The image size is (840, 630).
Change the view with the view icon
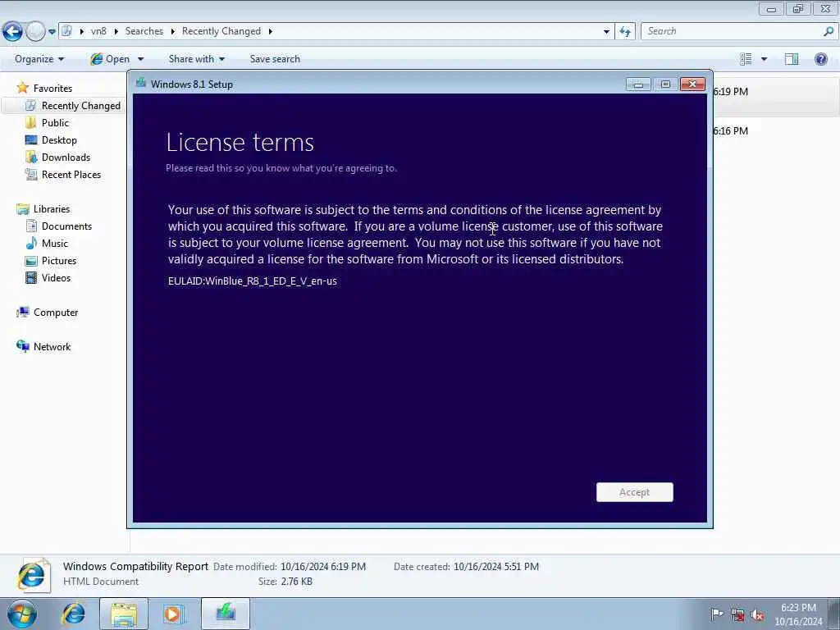click(x=746, y=59)
